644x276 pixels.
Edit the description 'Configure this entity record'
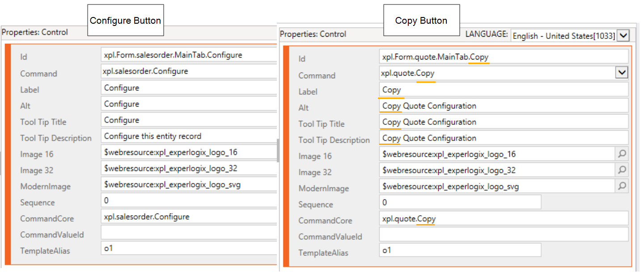coord(189,136)
